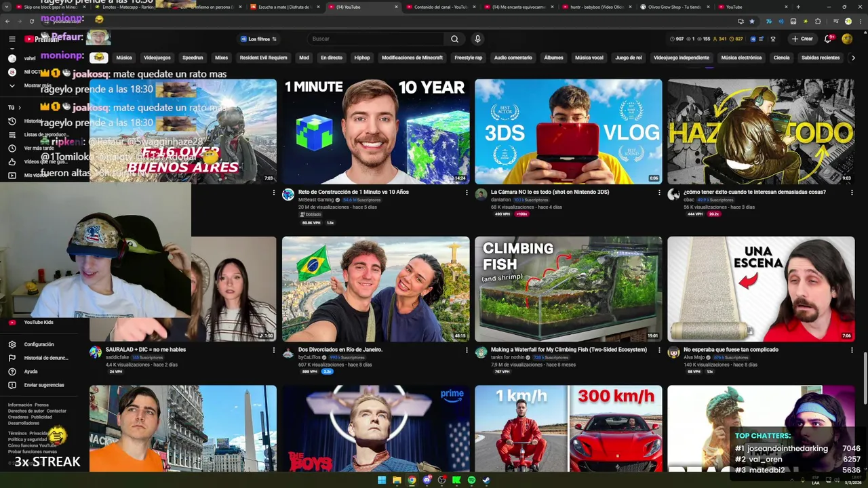Open options for Climbing Fish waterfall video

(659, 350)
